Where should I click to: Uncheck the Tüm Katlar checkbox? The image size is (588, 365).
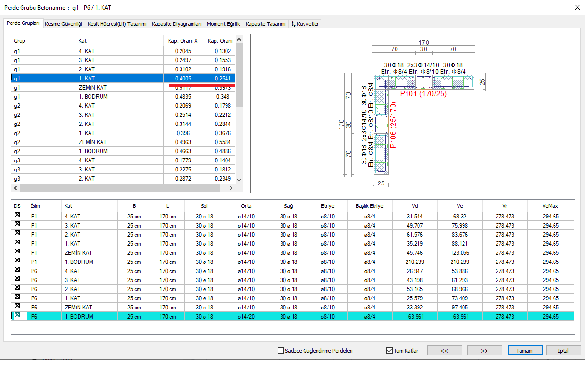tap(389, 351)
